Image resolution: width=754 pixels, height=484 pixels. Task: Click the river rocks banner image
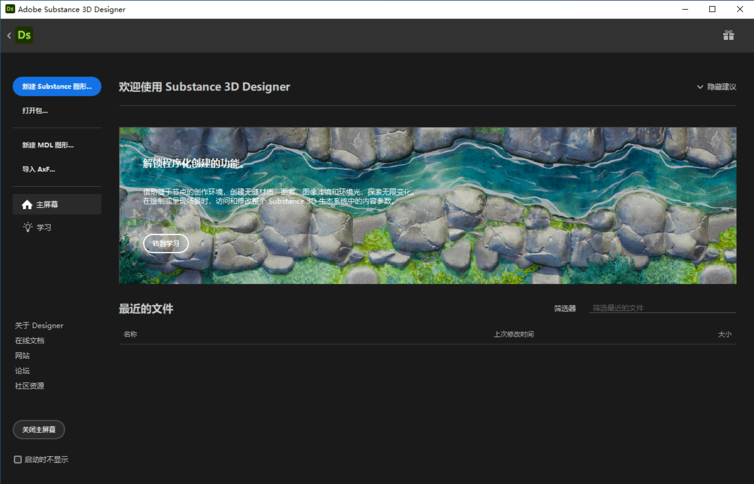click(427, 205)
